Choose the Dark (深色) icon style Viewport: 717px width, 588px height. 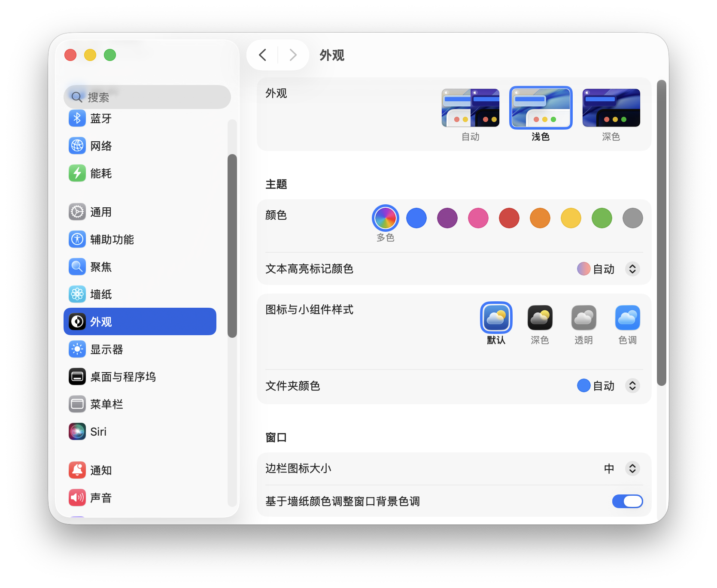(540, 318)
